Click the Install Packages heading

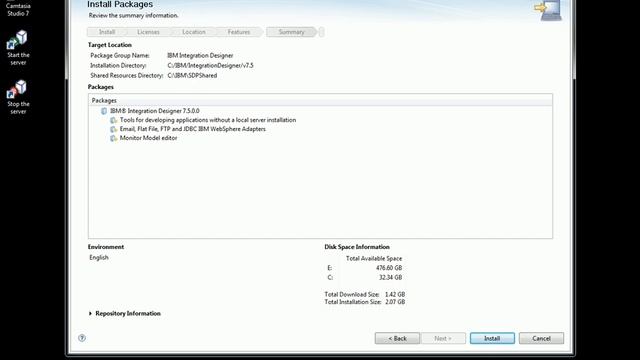coord(120,4)
